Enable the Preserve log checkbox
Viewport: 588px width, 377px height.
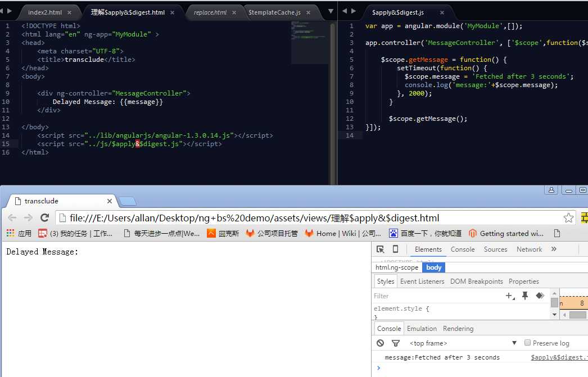[x=527, y=343]
